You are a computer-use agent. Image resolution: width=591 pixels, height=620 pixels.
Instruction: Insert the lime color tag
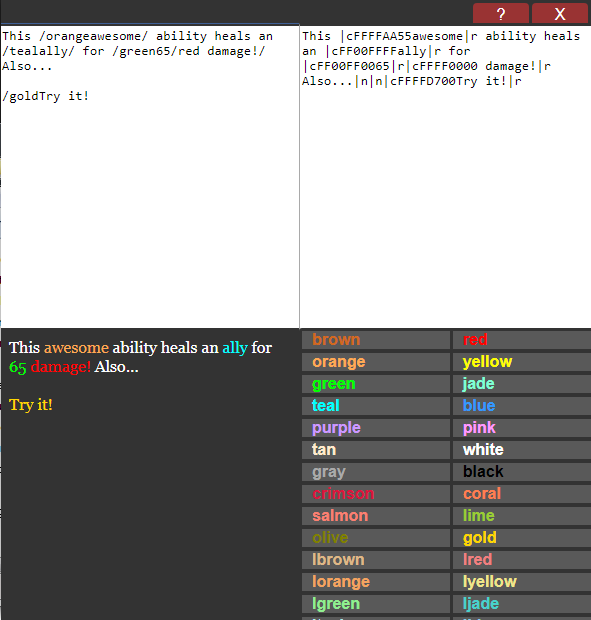point(522,516)
